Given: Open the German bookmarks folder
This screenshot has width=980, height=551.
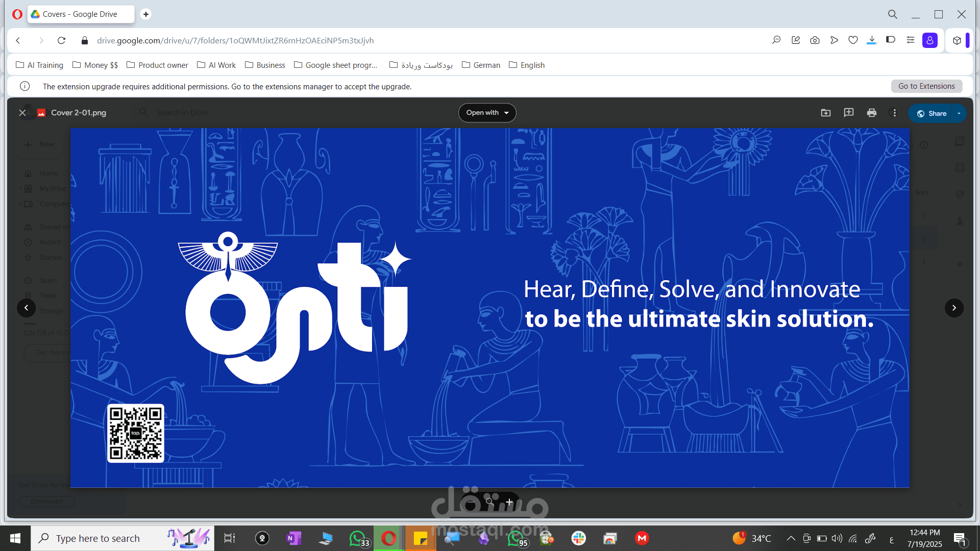Looking at the screenshot, I should pyautogui.click(x=481, y=65).
